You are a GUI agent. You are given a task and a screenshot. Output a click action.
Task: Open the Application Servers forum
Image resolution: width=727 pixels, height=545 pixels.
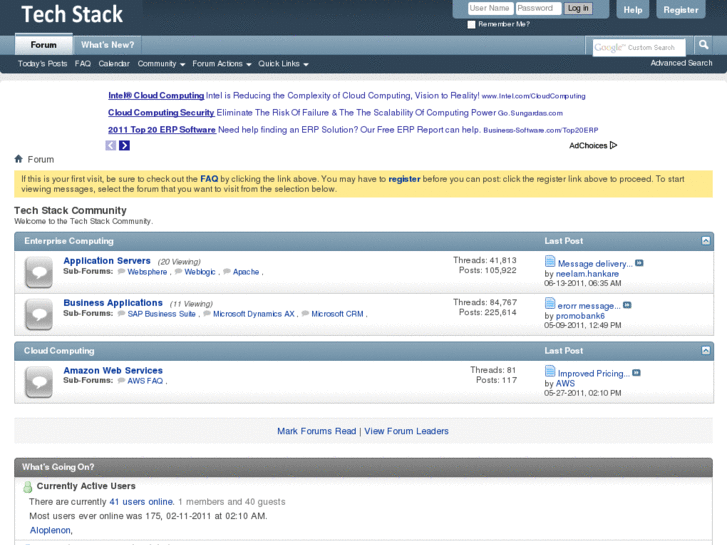click(x=107, y=261)
